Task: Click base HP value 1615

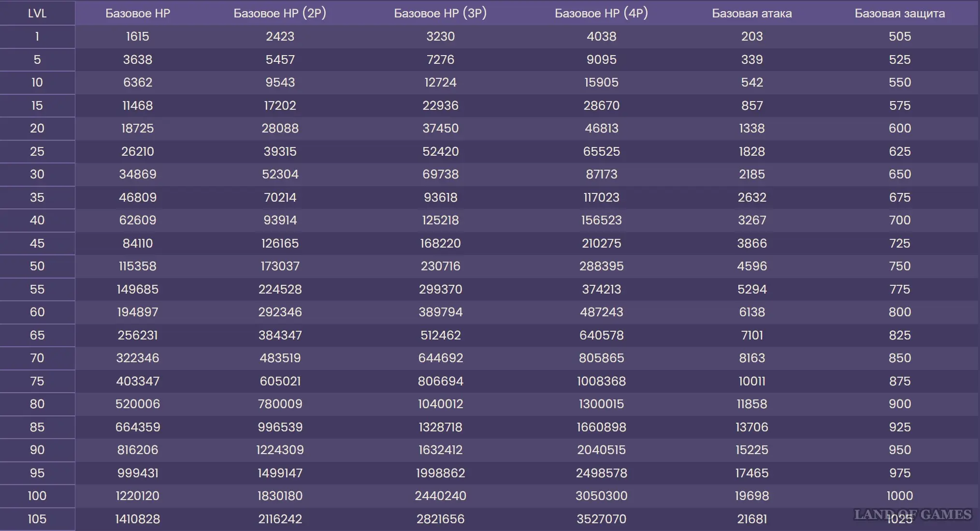Action: [x=138, y=36]
